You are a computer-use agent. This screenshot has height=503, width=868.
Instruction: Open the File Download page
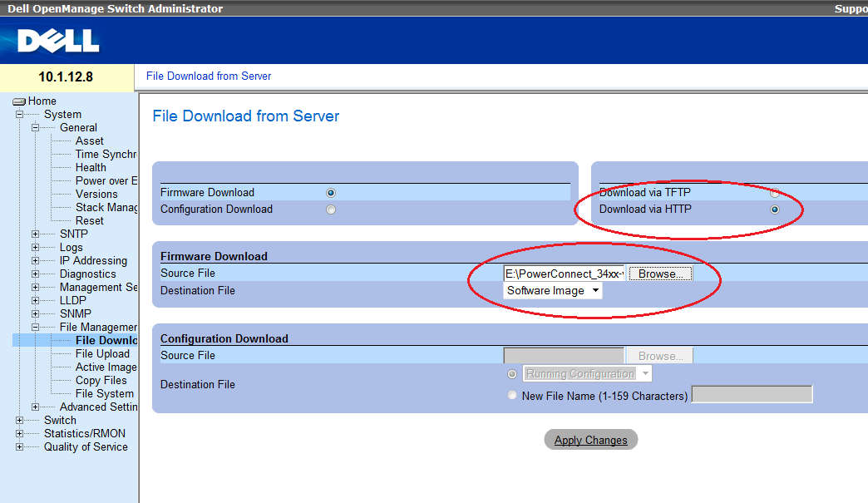tap(106, 340)
